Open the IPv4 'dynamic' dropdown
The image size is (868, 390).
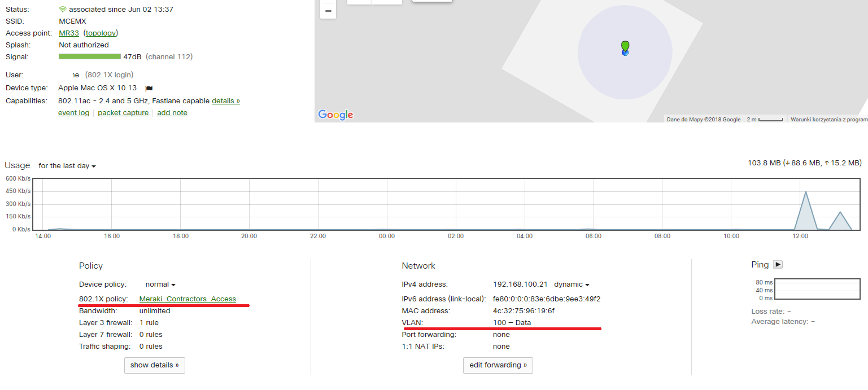[x=572, y=284]
